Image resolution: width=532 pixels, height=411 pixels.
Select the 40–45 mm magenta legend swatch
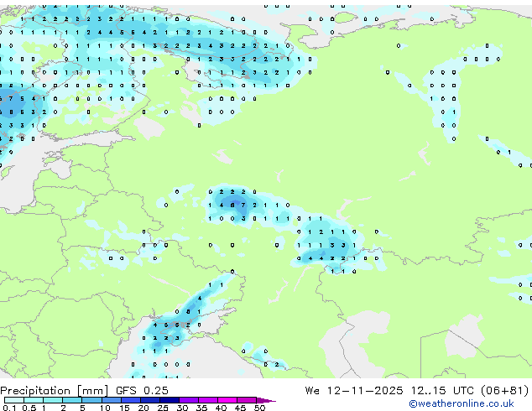[227, 400]
